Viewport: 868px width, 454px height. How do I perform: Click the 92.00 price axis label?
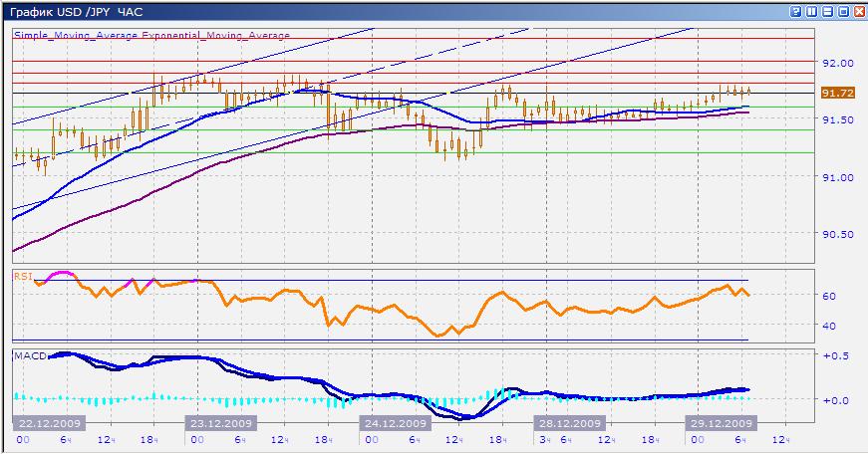pos(839,62)
